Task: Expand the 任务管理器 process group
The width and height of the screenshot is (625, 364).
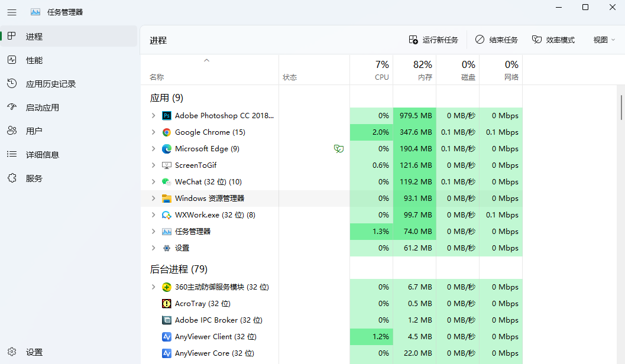Action: coord(154,232)
